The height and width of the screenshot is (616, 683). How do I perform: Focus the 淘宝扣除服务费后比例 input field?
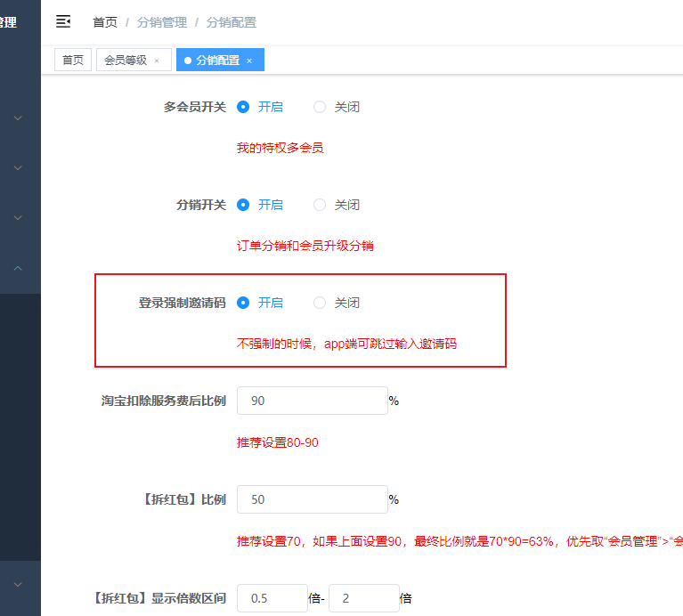tap(312, 401)
